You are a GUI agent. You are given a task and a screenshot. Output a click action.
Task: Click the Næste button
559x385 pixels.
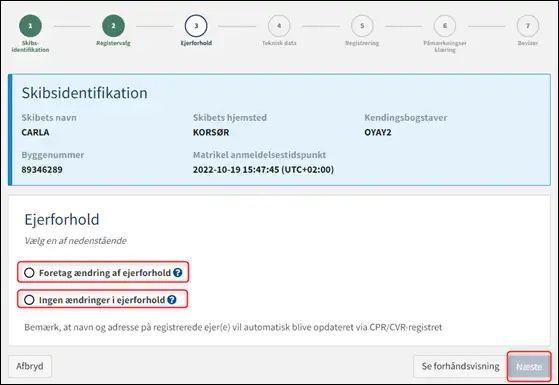529,366
